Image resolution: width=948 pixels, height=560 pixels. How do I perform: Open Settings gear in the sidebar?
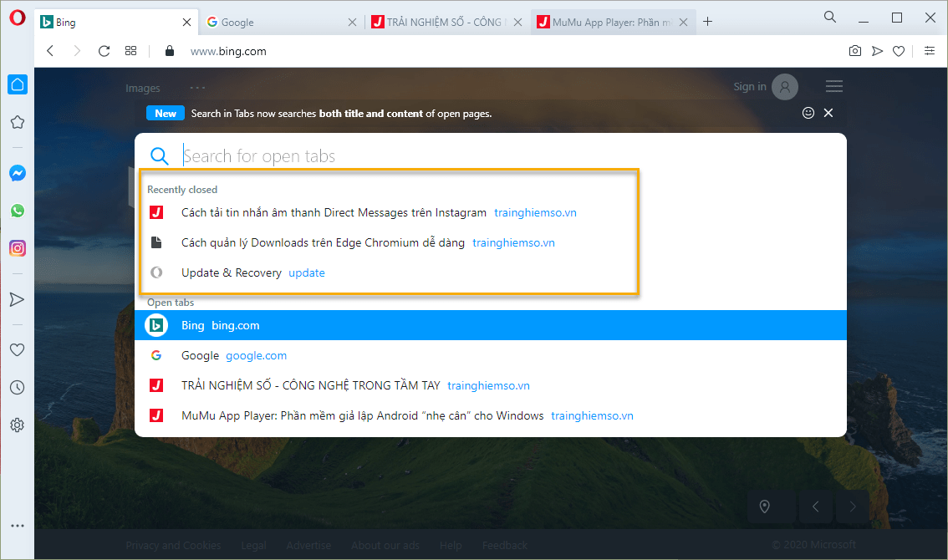pyautogui.click(x=18, y=425)
